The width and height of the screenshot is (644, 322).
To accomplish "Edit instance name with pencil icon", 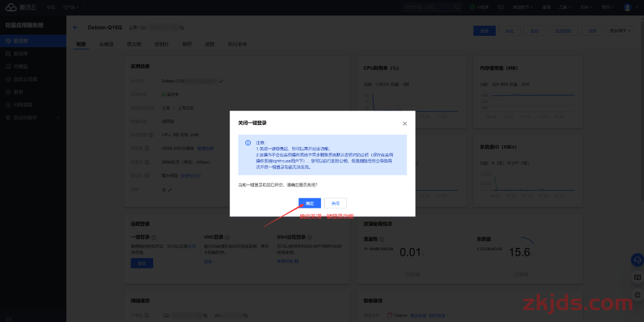I will 221,81.
